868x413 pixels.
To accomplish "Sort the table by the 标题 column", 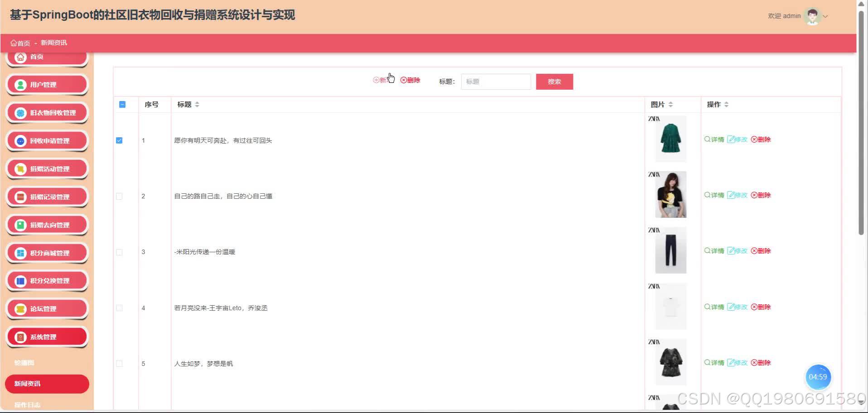I will coord(197,104).
